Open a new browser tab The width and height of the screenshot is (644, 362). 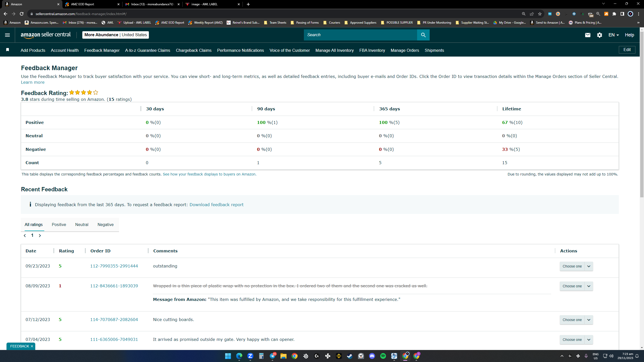pos(248,4)
